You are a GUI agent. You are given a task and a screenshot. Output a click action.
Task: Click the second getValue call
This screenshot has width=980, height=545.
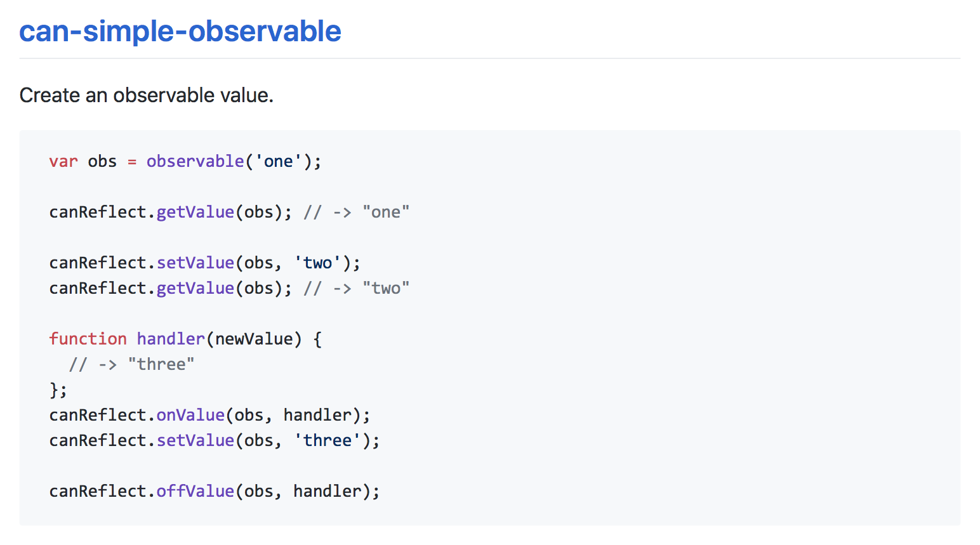pyautogui.click(x=195, y=288)
